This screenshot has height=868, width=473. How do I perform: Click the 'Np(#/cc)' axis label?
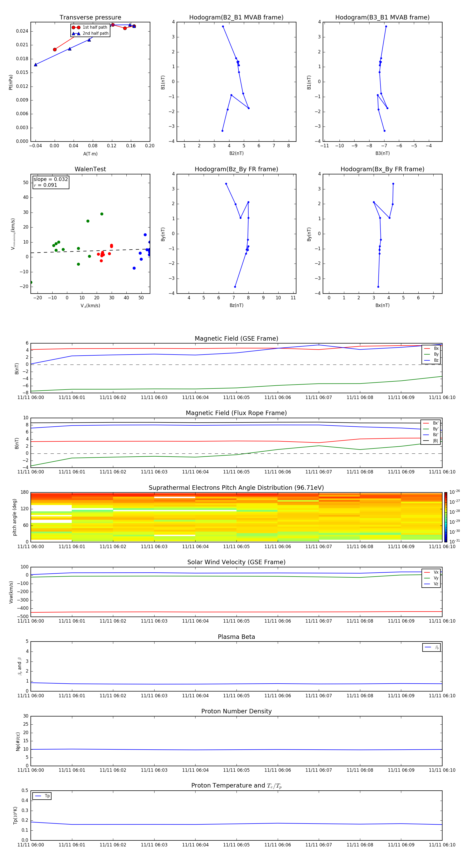pos(18,741)
